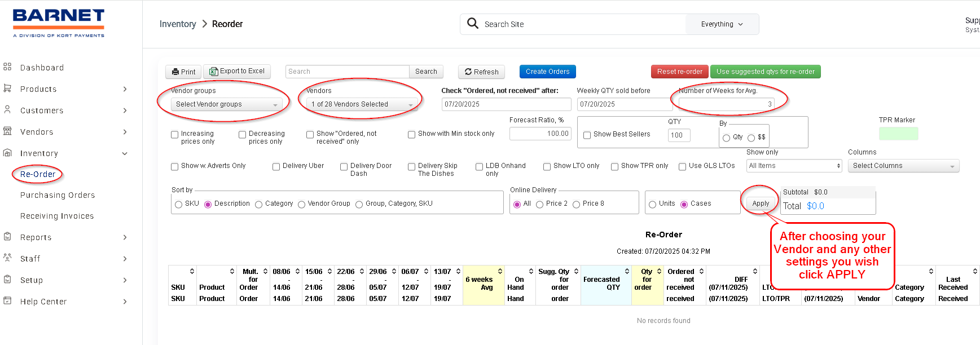Select Sort by SKU radio

point(179,204)
